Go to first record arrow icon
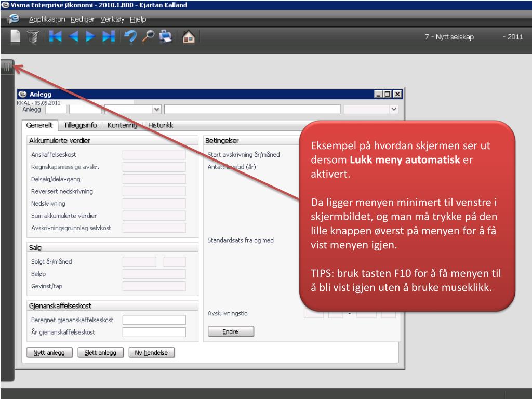 (x=55, y=36)
